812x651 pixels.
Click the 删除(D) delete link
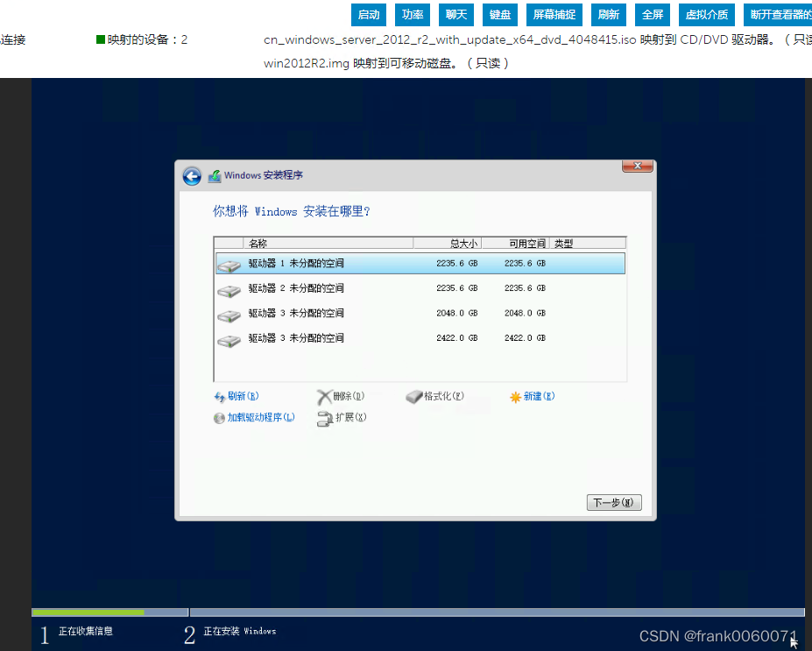tap(349, 396)
